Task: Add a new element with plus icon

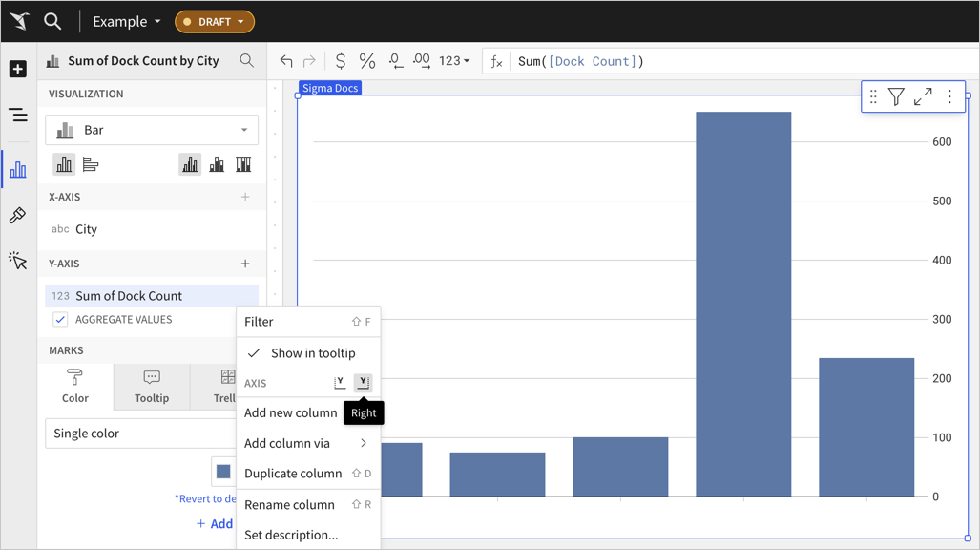Action: click(18, 70)
